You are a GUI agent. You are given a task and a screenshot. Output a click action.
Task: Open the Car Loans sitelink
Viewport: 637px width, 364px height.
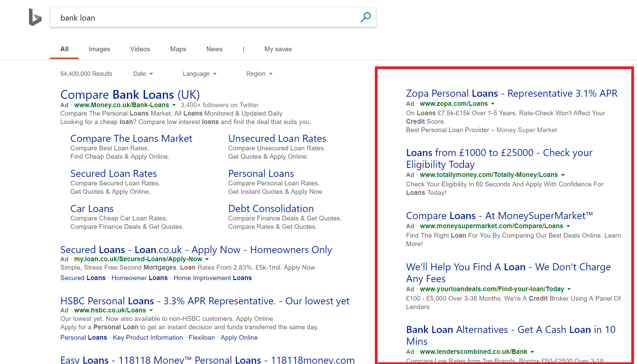click(92, 209)
